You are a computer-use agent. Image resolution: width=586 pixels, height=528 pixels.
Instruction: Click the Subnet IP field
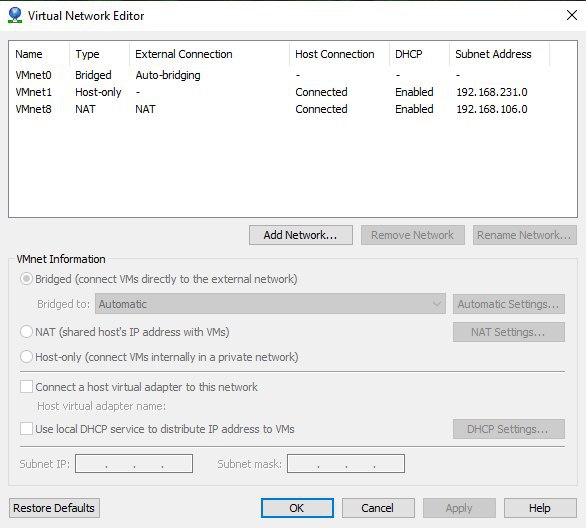click(134, 463)
